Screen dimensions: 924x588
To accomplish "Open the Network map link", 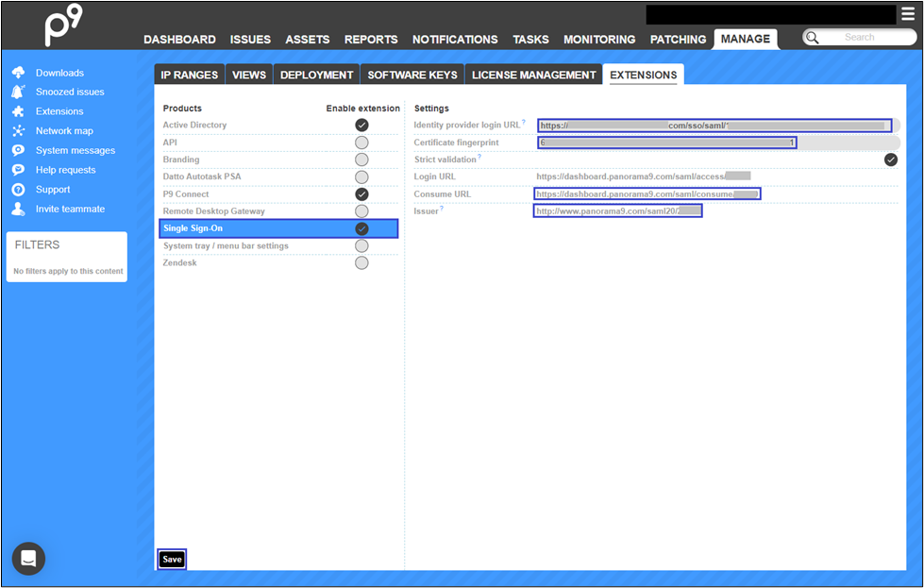I will [x=64, y=131].
